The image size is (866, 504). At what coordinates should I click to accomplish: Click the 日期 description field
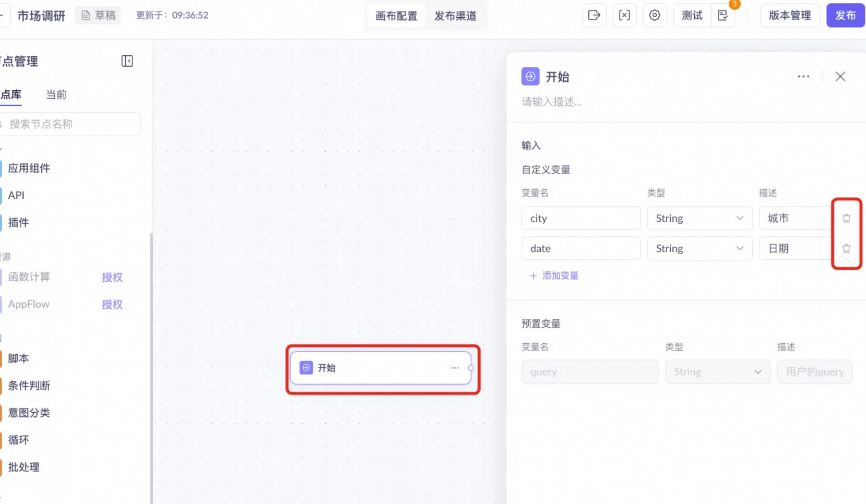pyautogui.click(x=795, y=248)
